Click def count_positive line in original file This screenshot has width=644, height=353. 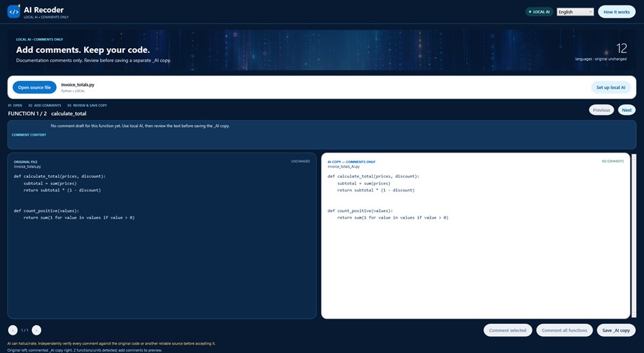click(46, 210)
